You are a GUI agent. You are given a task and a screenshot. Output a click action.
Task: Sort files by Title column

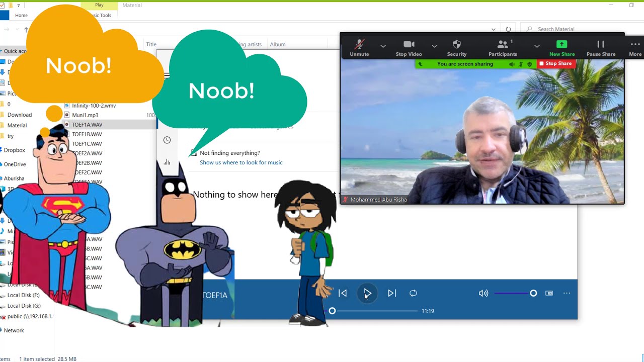pos(151,44)
